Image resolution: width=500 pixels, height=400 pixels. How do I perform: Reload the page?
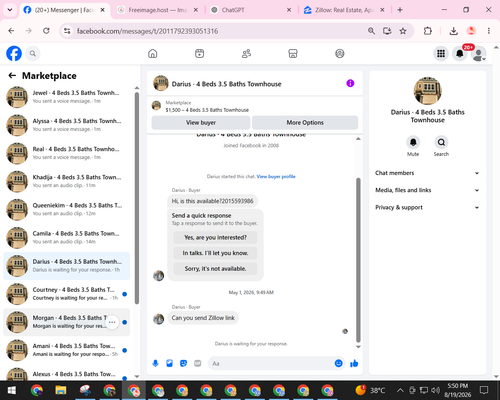tap(46, 31)
